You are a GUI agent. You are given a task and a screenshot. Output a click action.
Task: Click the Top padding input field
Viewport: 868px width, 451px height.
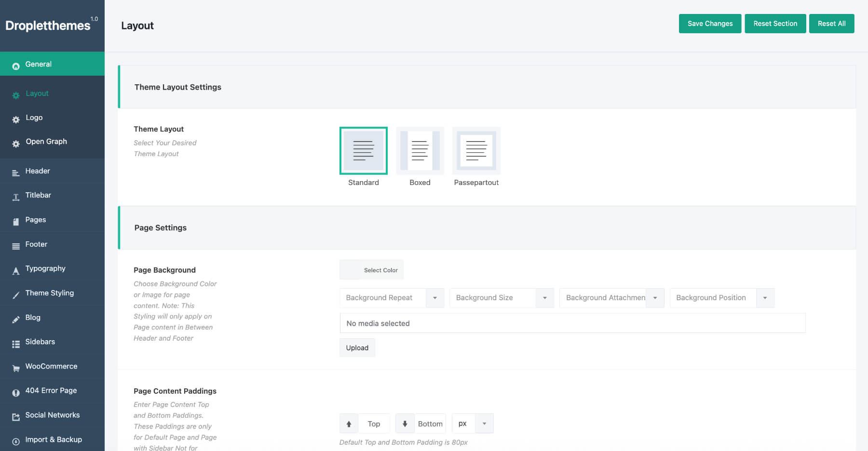coord(374,424)
